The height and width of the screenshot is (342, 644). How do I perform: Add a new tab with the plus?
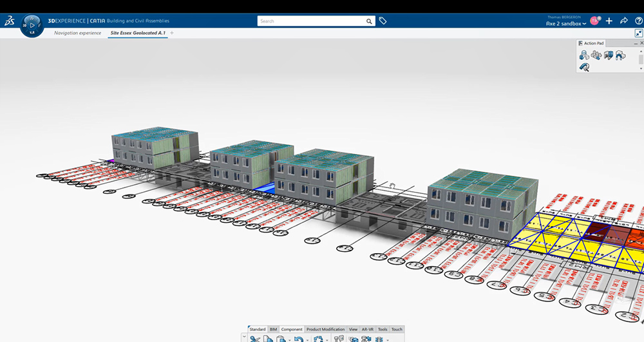point(172,33)
